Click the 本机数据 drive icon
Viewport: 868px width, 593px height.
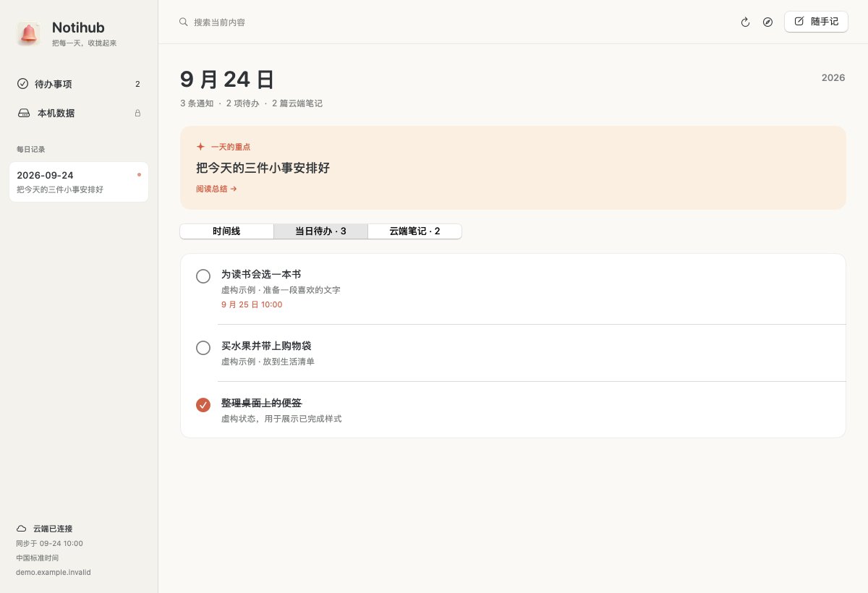pos(24,113)
